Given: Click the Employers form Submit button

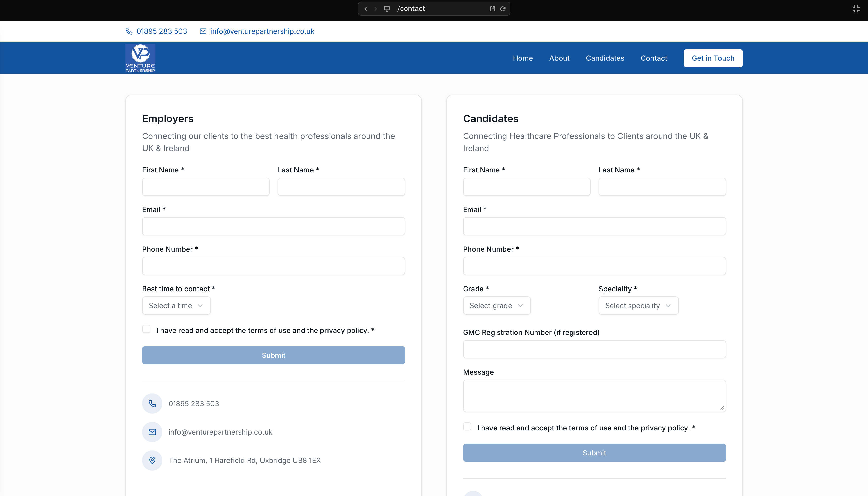Looking at the screenshot, I should tap(273, 355).
